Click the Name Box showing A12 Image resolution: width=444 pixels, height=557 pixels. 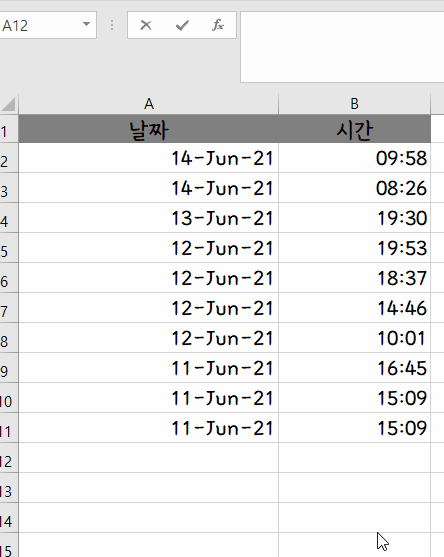(41, 25)
